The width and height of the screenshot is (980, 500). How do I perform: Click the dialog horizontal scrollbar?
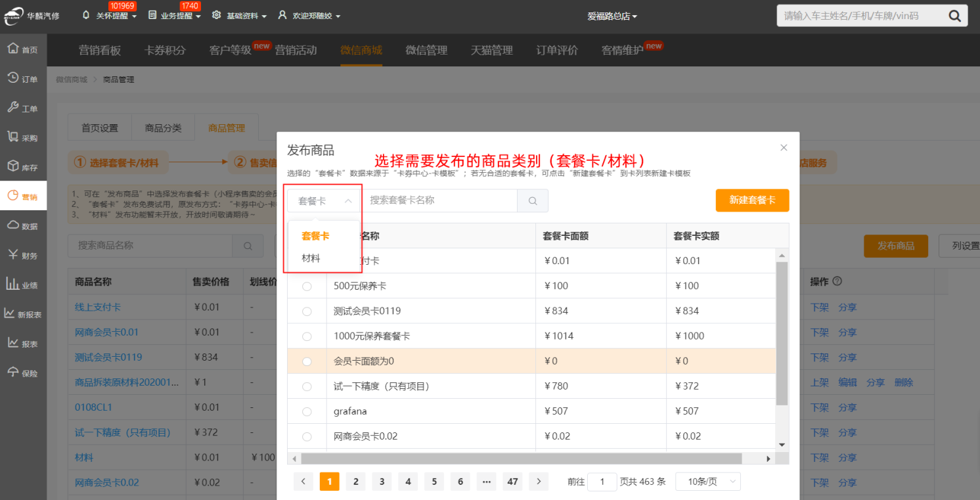[x=522, y=459]
